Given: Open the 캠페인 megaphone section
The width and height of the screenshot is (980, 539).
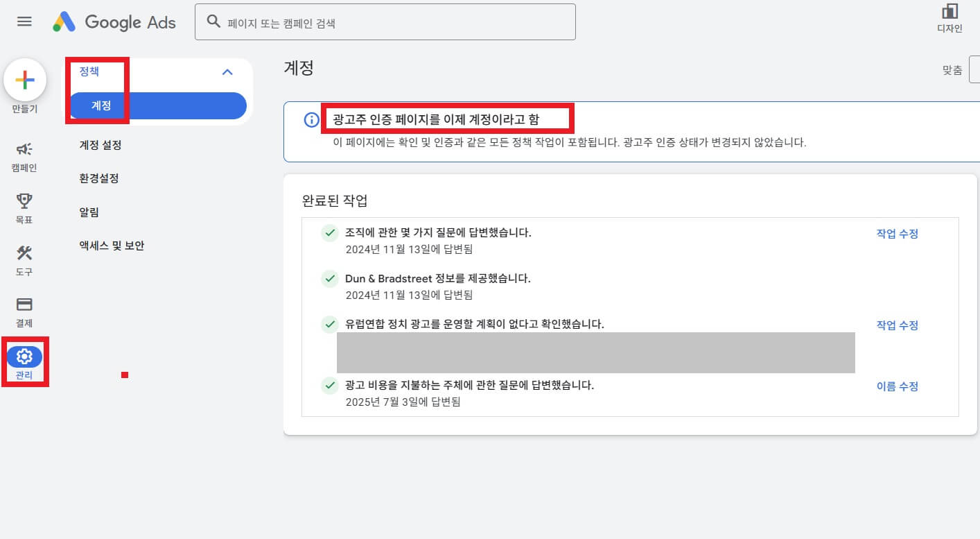Looking at the screenshot, I should click(24, 157).
